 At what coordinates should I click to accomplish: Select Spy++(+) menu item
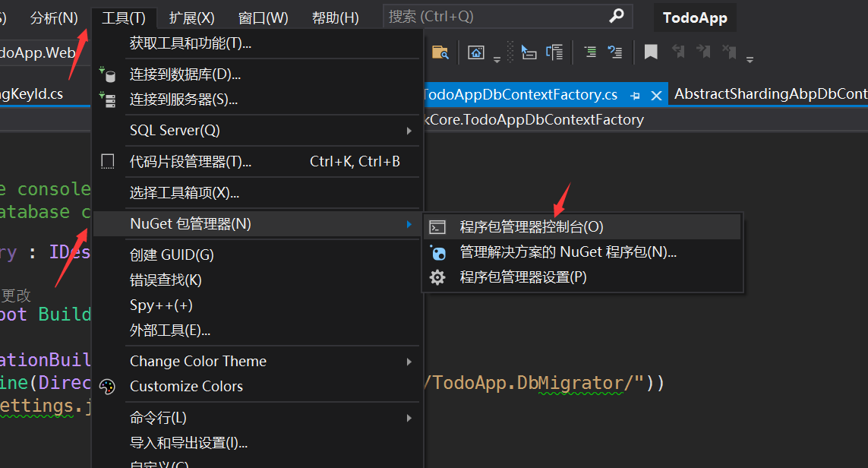point(257,305)
